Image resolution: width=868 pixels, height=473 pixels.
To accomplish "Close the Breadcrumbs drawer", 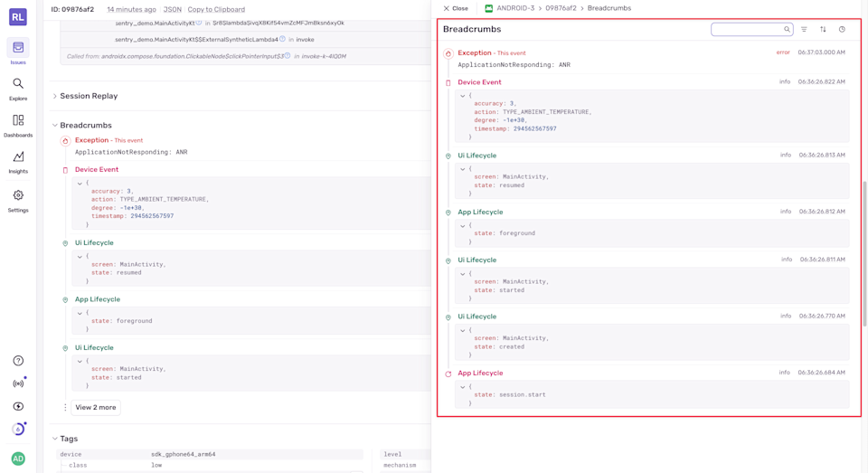I will coord(456,8).
